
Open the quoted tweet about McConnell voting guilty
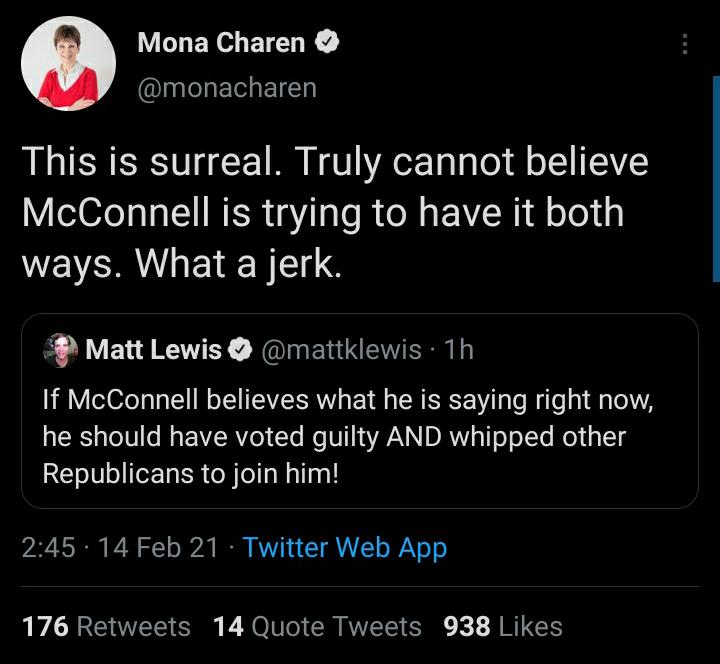point(359,437)
